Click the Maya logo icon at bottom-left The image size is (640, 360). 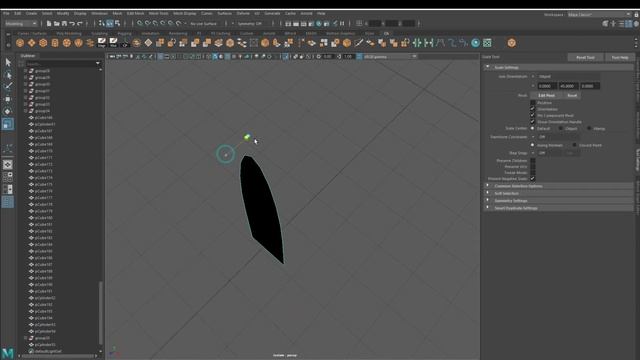[8, 353]
